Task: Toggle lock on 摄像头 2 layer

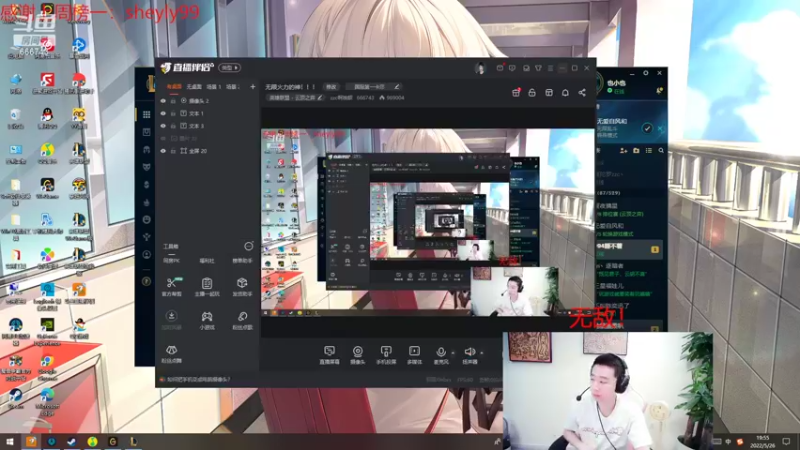Action: point(173,101)
